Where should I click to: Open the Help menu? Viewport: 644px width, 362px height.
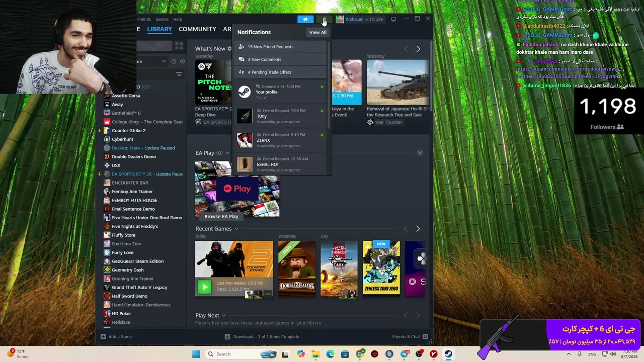(178, 19)
